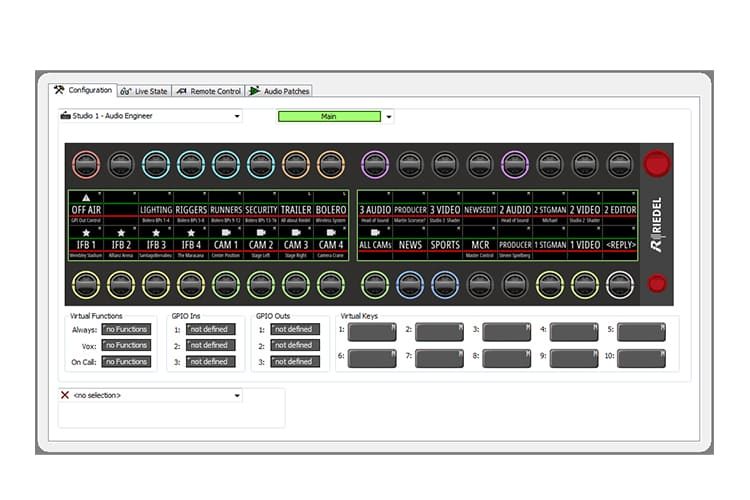Click the On Call no Functions field
The height and width of the screenshot is (500, 750).
(x=126, y=362)
